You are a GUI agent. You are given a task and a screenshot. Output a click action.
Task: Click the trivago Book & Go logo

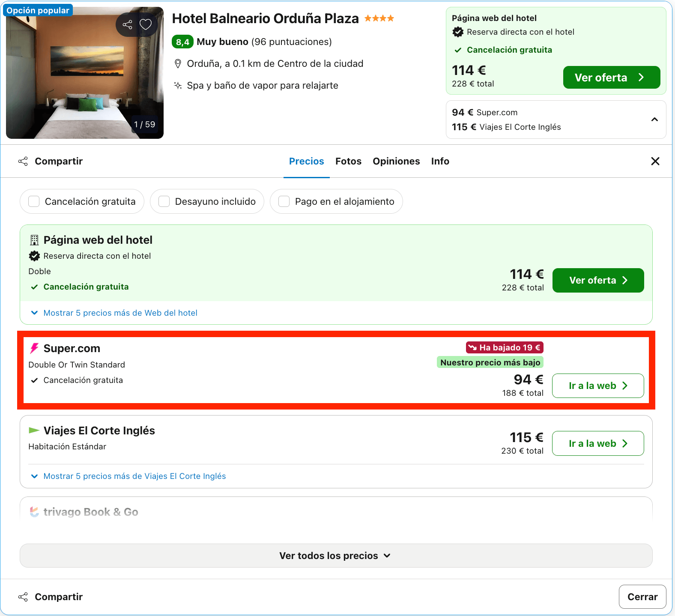(34, 512)
